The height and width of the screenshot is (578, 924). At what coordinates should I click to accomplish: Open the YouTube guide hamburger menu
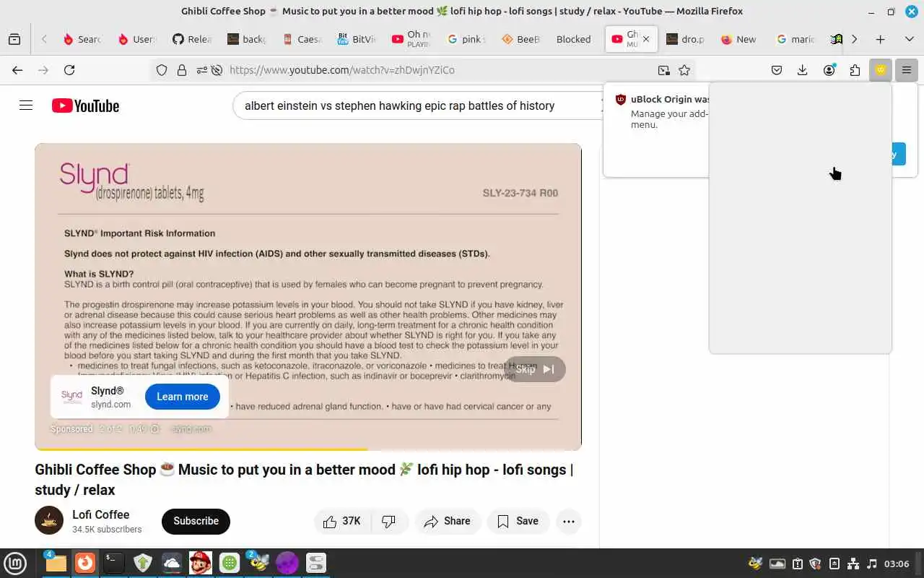[26, 105]
